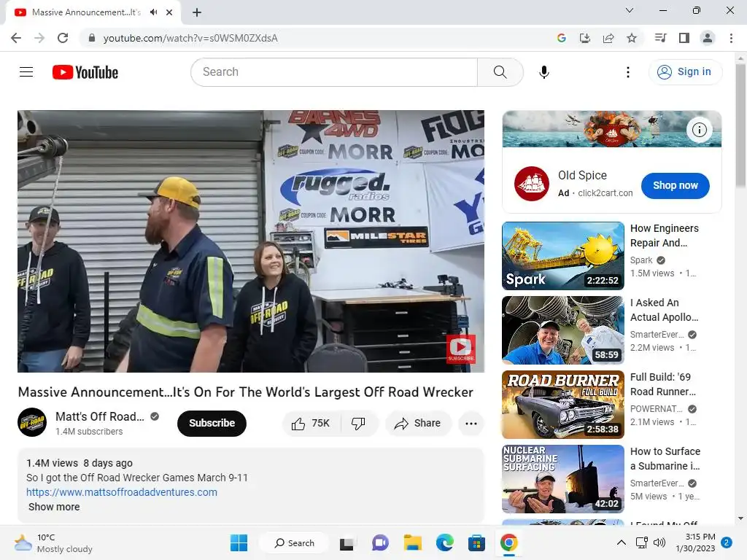747x560 pixels.
Task: Start voice search with the microphone
Action: (543, 72)
